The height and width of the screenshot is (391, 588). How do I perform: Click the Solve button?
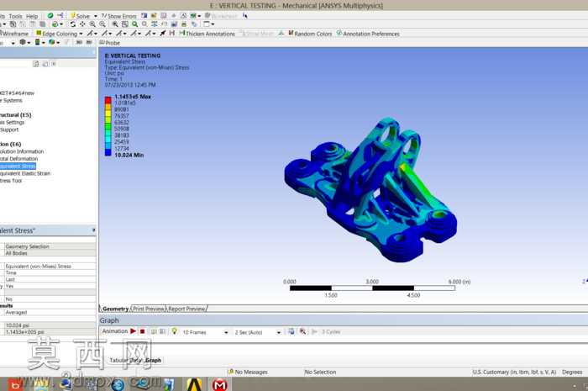(81, 16)
